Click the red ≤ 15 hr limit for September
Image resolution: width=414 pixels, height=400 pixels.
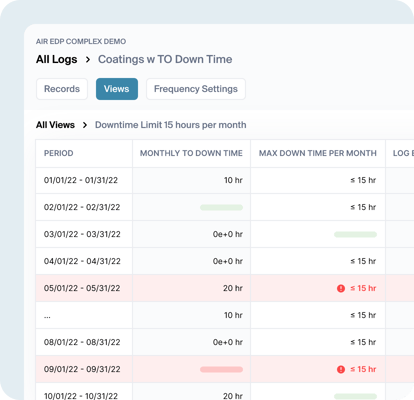point(363,369)
